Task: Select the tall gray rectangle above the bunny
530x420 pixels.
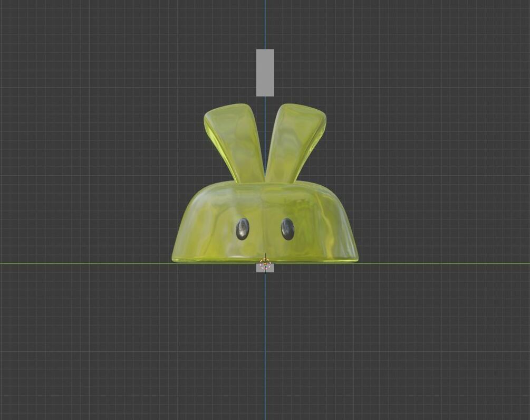Action: (265, 73)
